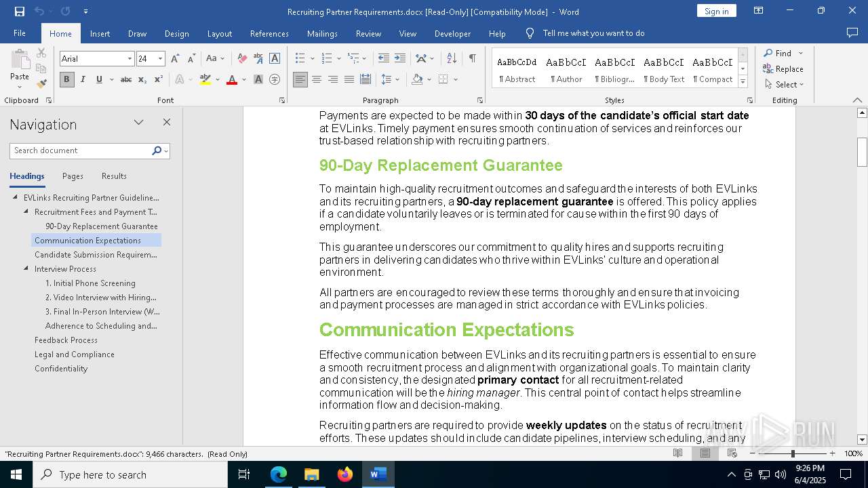Viewport: 868px width, 488px height.
Task: Click the zoom slider handle
Action: (793, 453)
